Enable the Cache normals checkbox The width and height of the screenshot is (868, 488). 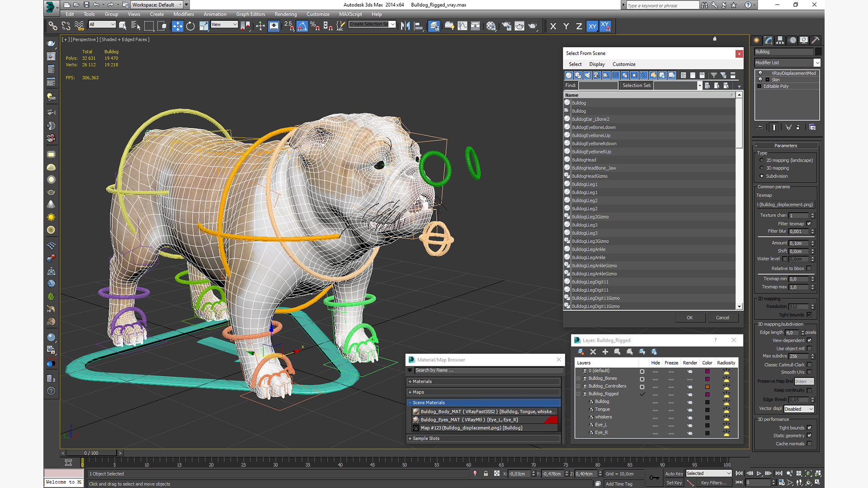click(x=809, y=444)
